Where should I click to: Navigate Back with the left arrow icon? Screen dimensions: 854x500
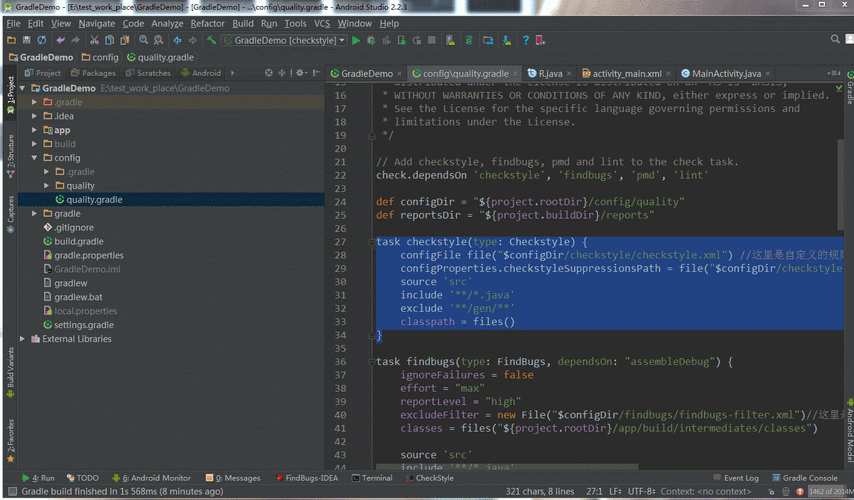pyautogui.click(x=177, y=40)
